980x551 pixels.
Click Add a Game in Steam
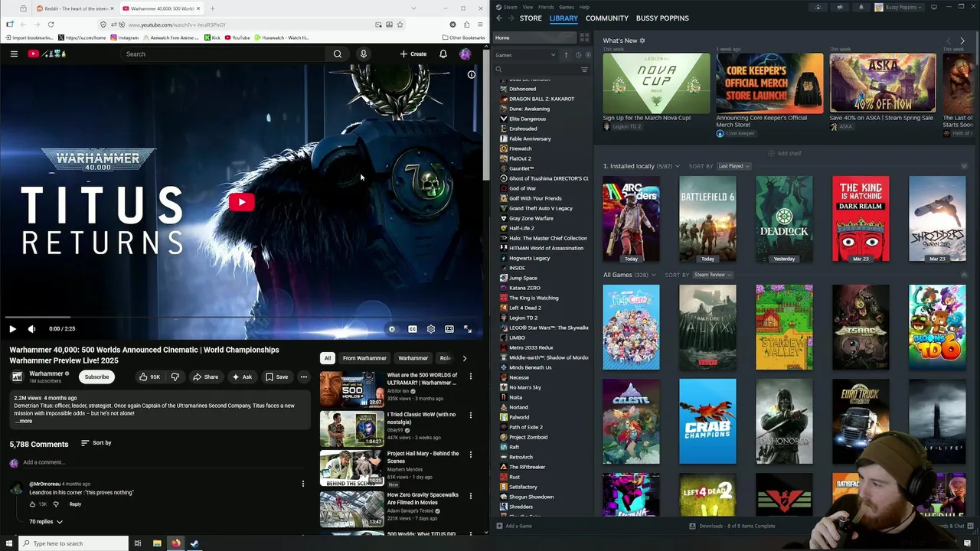(x=514, y=526)
